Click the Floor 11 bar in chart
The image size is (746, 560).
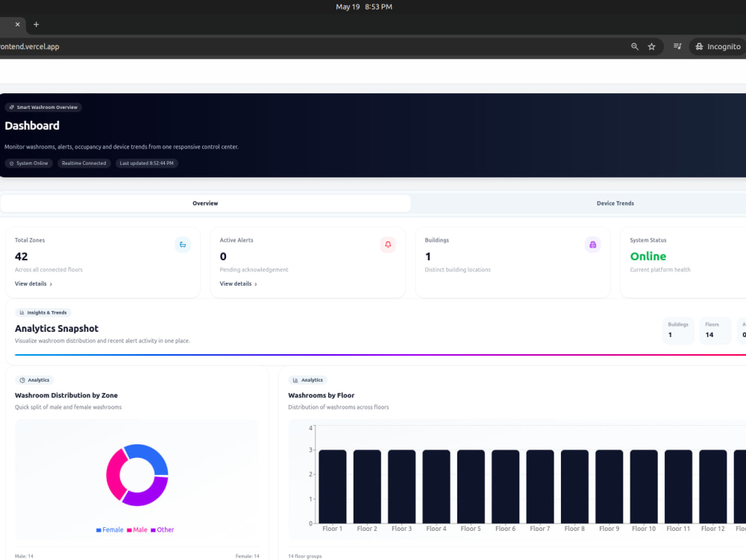[x=678, y=486]
